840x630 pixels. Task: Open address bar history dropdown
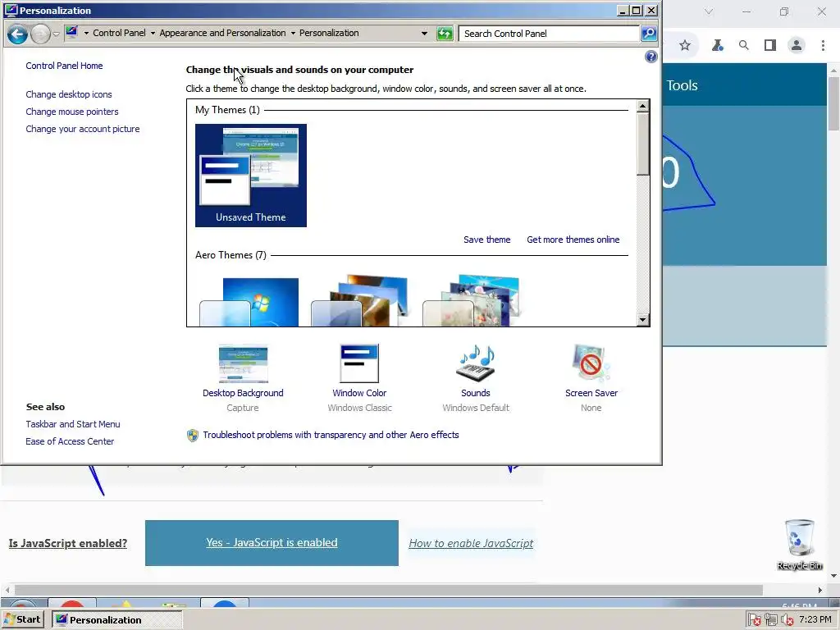coord(424,33)
